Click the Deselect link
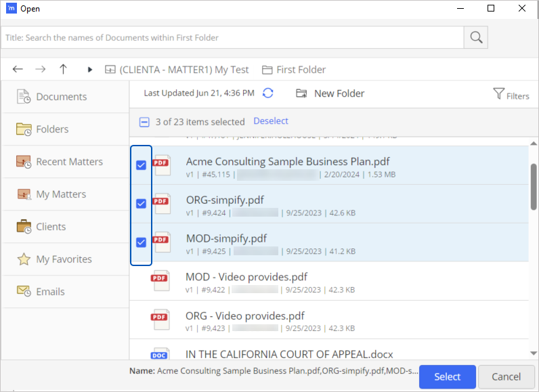The image size is (539, 392). (x=271, y=121)
